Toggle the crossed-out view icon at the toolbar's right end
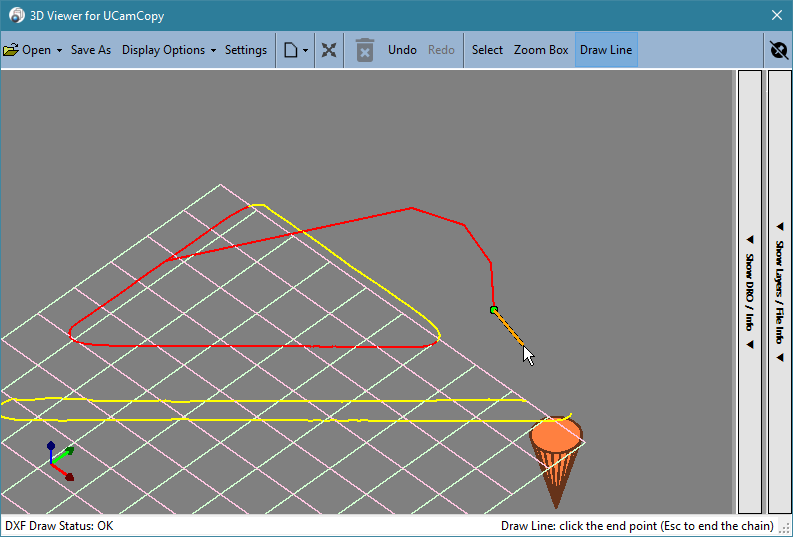The height and width of the screenshot is (537, 793). pos(779,50)
